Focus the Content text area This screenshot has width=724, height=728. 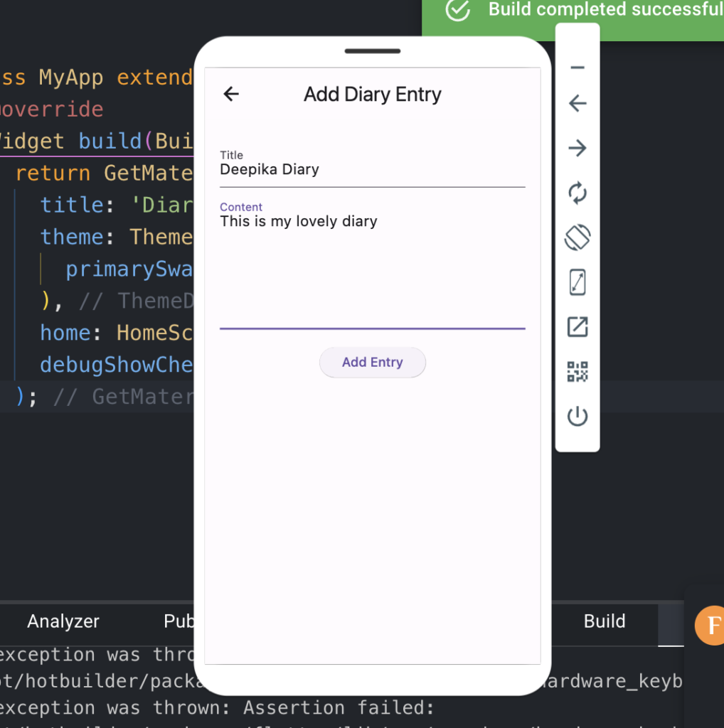click(x=373, y=264)
